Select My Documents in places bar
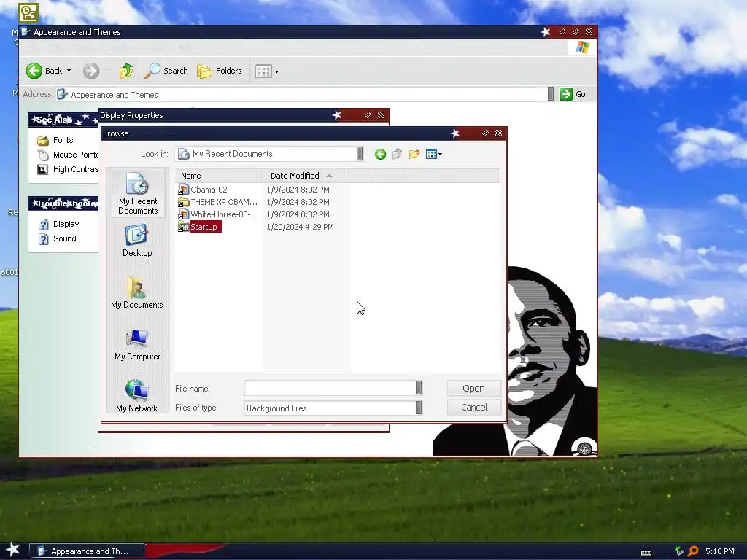The width and height of the screenshot is (747, 560). (x=137, y=293)
